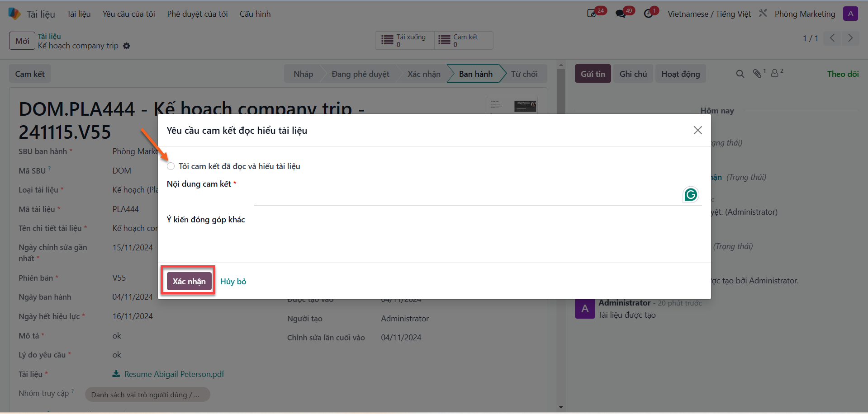
Task: Open the chat messages icon with badge 49
Action: click(621, 14)
